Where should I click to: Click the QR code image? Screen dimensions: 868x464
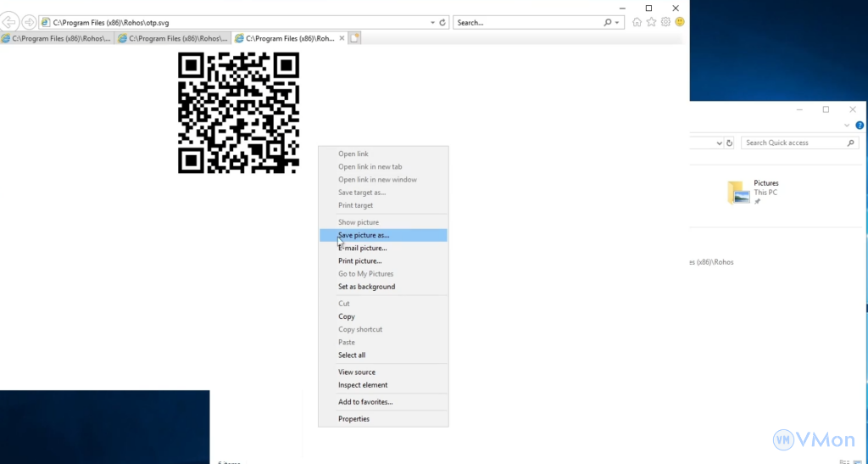(x=238, y=113)
